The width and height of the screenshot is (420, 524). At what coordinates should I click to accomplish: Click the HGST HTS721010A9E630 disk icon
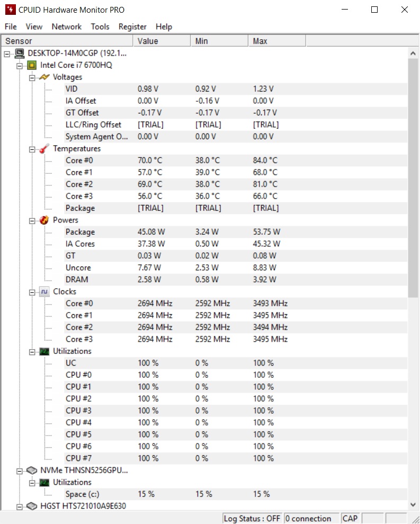[x=32, y=507]
